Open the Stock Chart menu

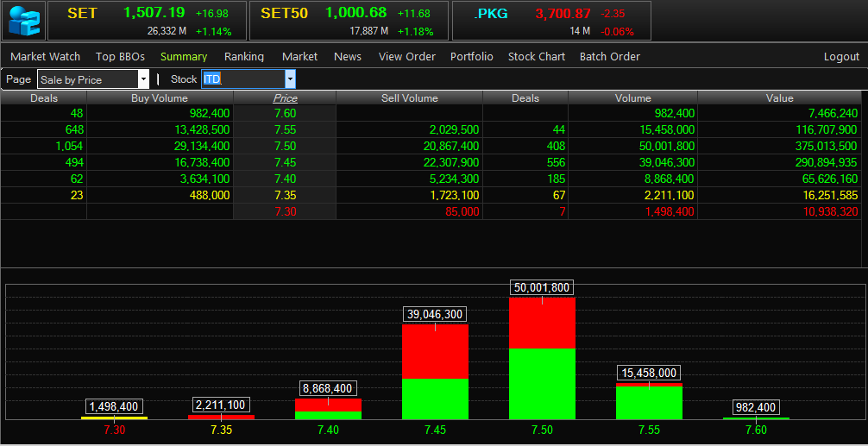(537, 56)
